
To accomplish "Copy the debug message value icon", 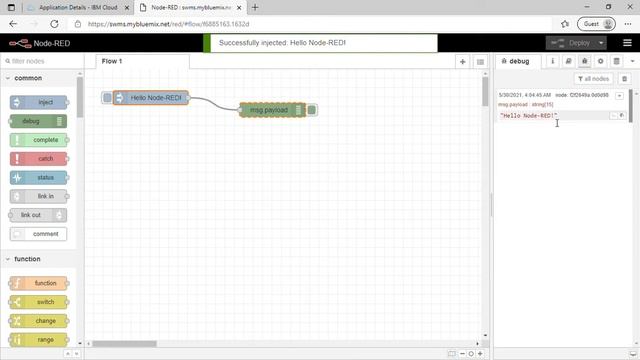I will pyautogui.click(x=621, y=116).
